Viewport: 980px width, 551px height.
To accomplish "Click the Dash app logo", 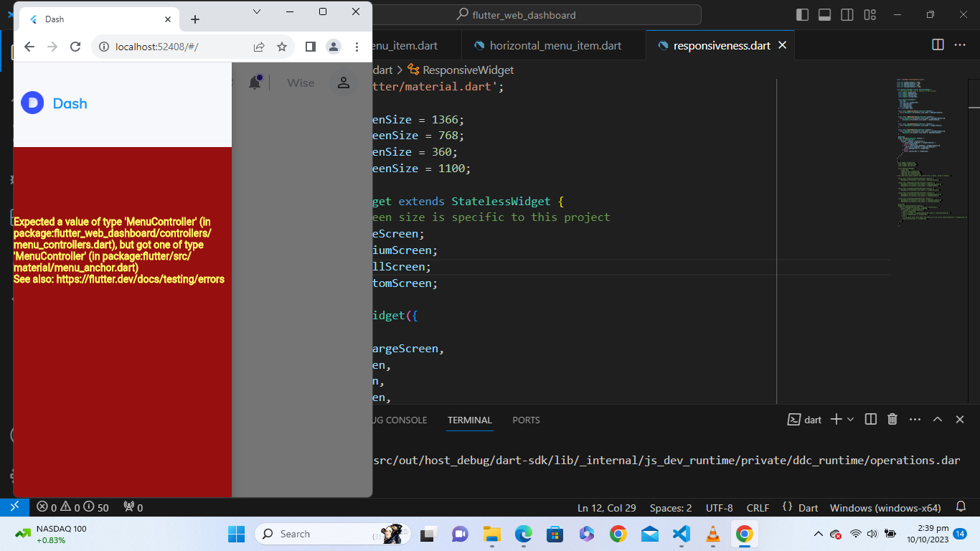I will (x=32, y=103).
